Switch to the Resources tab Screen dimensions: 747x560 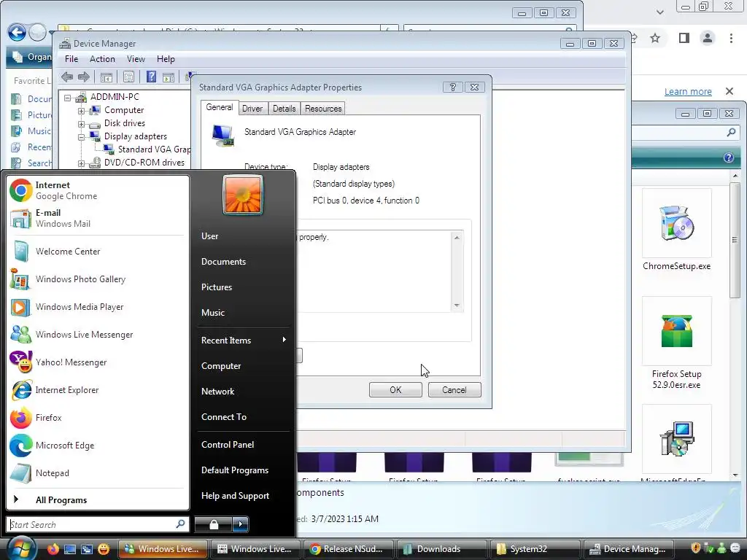[x=323, y=109]
